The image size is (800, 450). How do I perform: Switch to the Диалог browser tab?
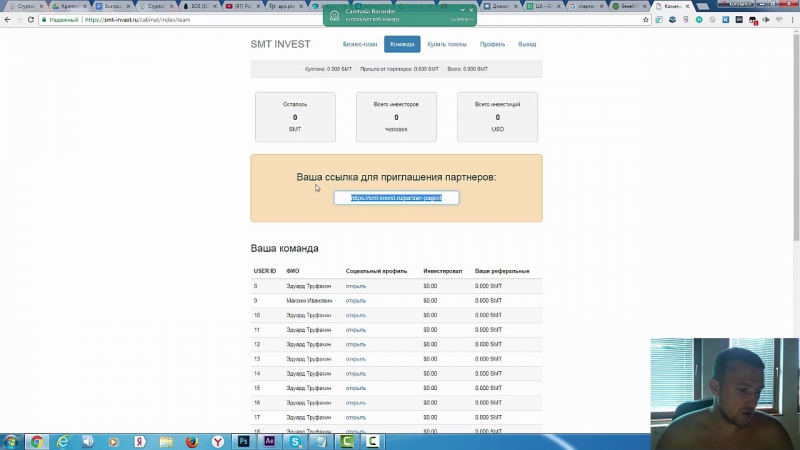500,6
